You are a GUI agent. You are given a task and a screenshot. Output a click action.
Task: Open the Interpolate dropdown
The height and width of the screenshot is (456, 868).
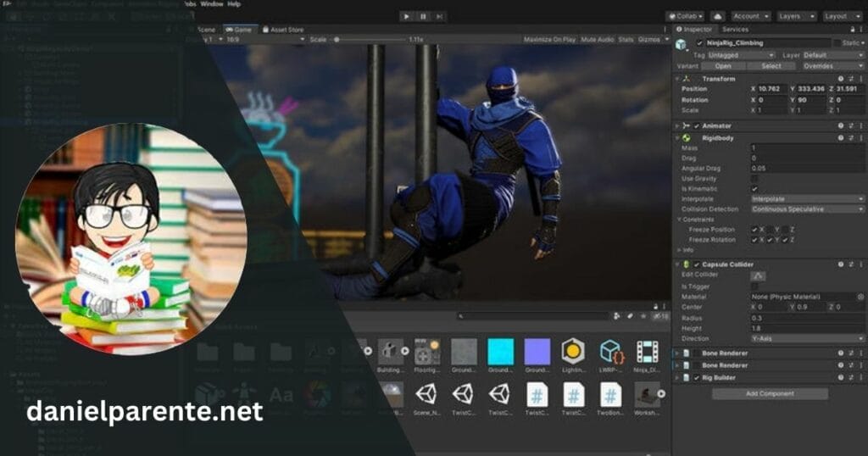point(807,199)
